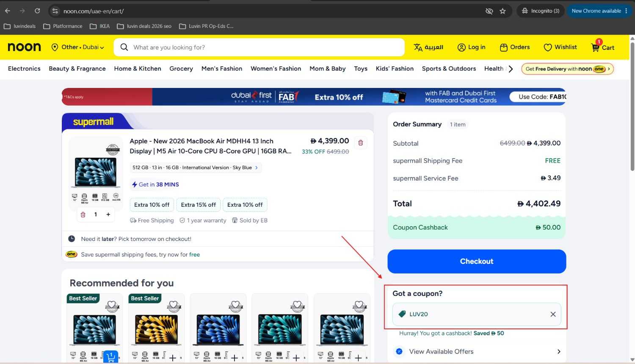
Task: Click New Chrome available update button
Action: tap(599, 11)
